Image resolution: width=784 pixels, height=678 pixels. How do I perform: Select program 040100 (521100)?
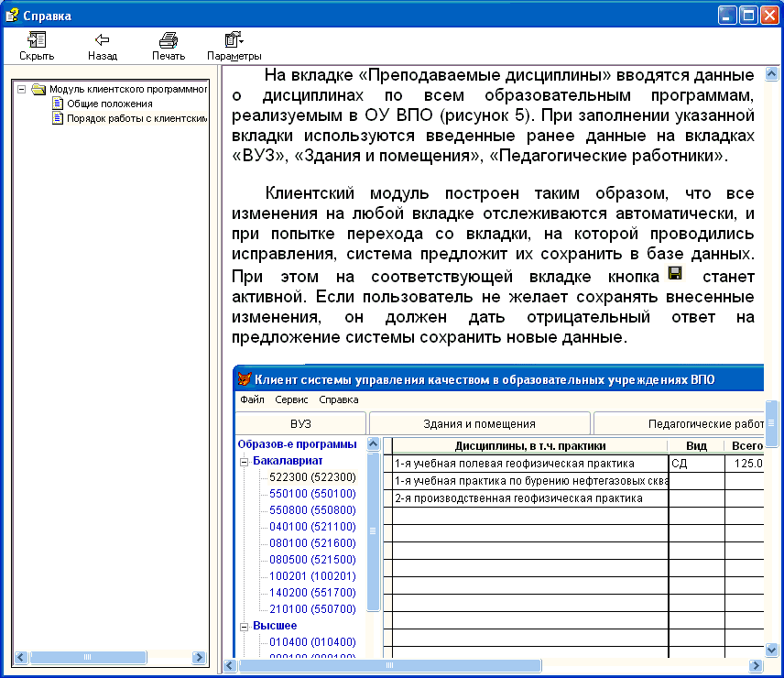[x=312, y=527]
